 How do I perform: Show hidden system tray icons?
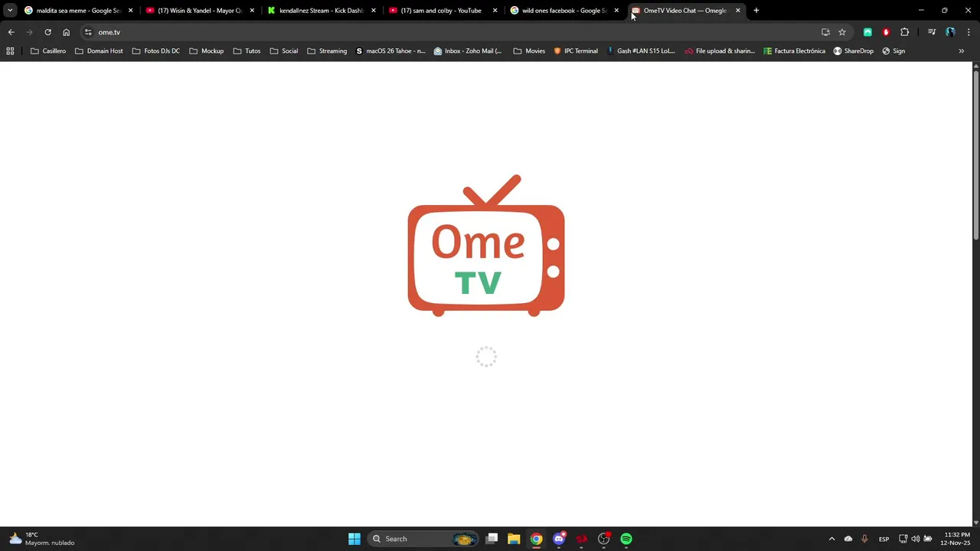(831, 539)
